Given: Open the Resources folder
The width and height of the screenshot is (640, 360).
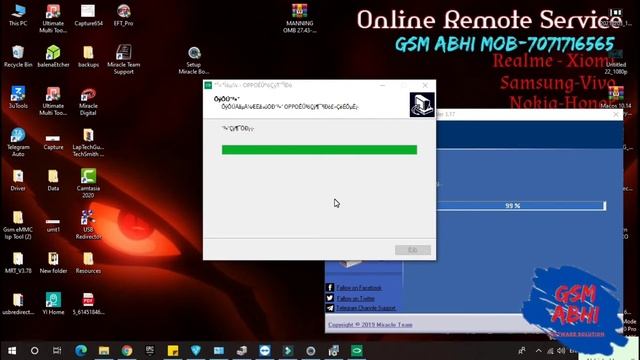Looking at the screenshot, I should [x=88, y=262].
